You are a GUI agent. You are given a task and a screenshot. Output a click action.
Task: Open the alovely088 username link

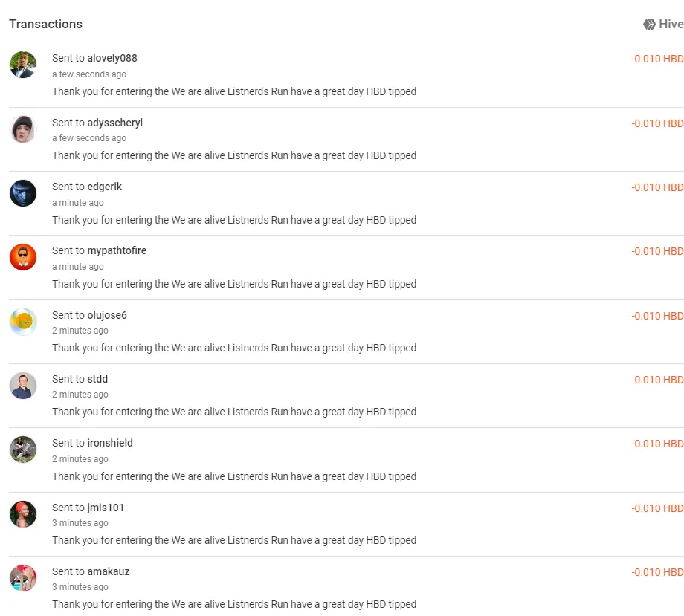click(x=112, y=58)
